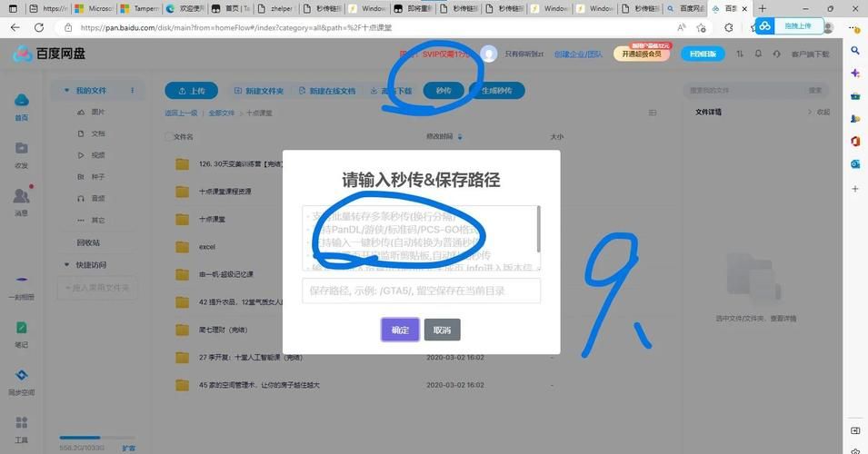Click the 百度网盘 logo
This screenshot has height=454, width=868.
(49, 54)
